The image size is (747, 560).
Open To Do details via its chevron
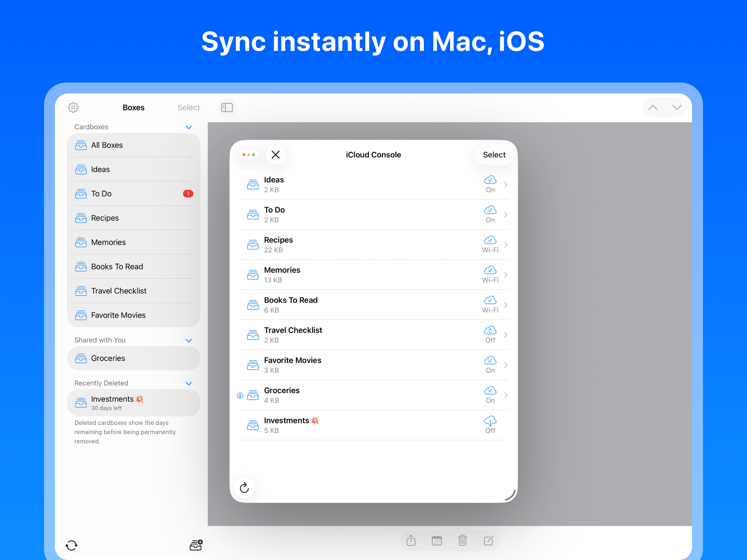click(506, 214)
